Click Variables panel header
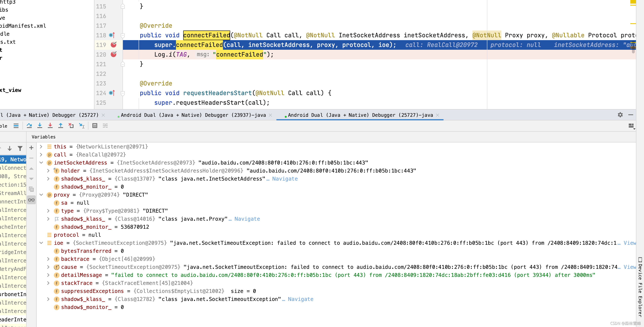The height and width of the screenshot is (327, 644). coord(44,137)
